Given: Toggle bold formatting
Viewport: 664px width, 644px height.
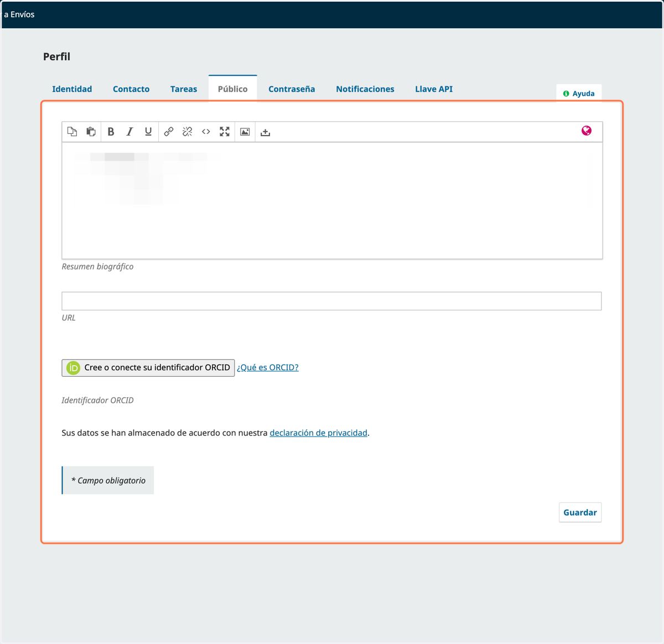Looking at the screenshot, I should coord(111,132).
